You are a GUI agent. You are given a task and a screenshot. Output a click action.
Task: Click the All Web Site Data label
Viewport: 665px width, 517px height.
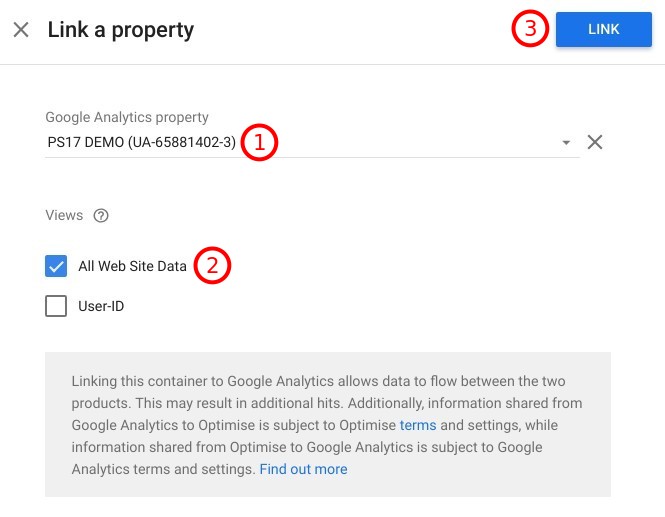[x=132, y=267]
